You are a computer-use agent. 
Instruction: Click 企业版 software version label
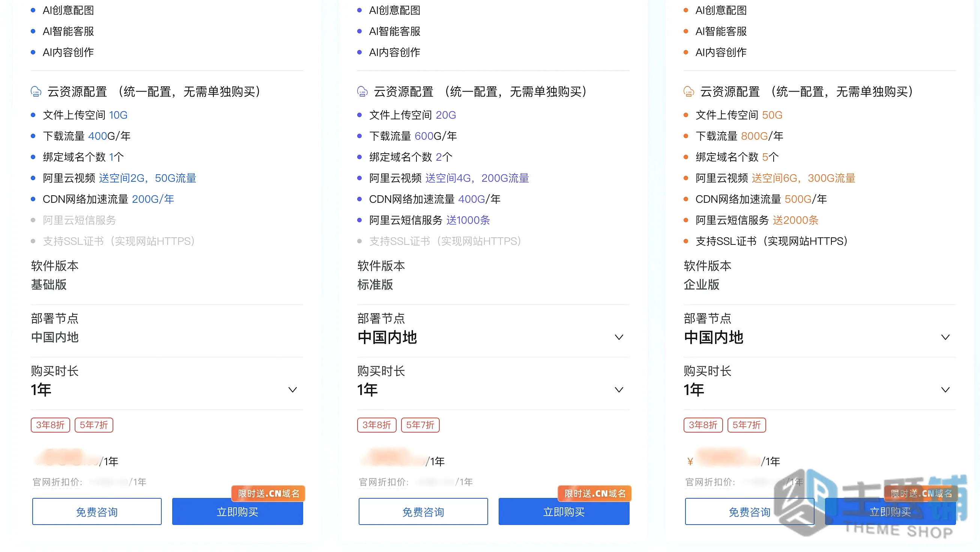click(702, 285)
